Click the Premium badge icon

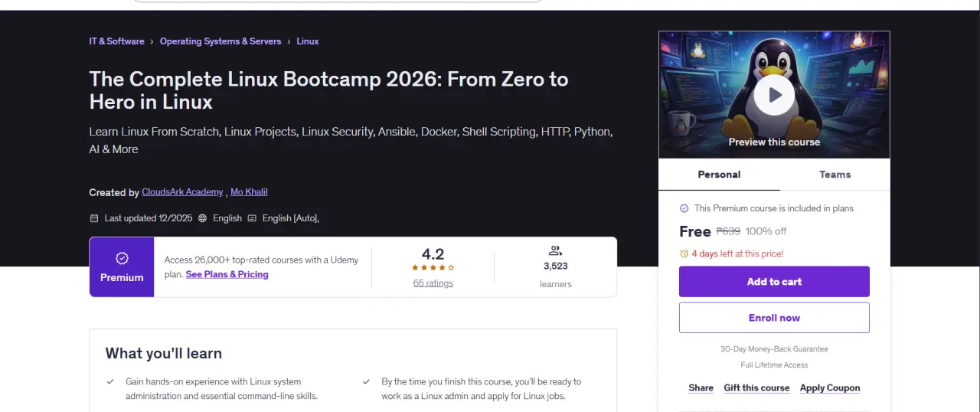[122, 258]
